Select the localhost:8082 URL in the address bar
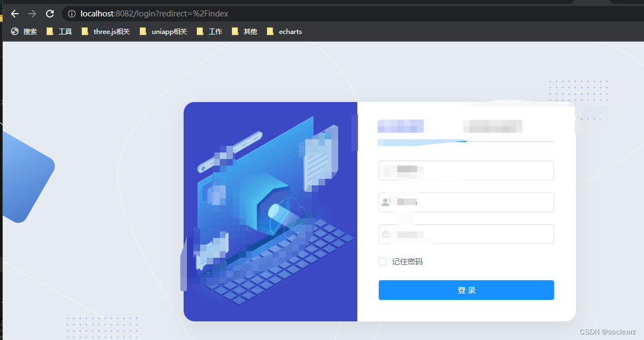 pyautogui.click(x=155, y=14)
